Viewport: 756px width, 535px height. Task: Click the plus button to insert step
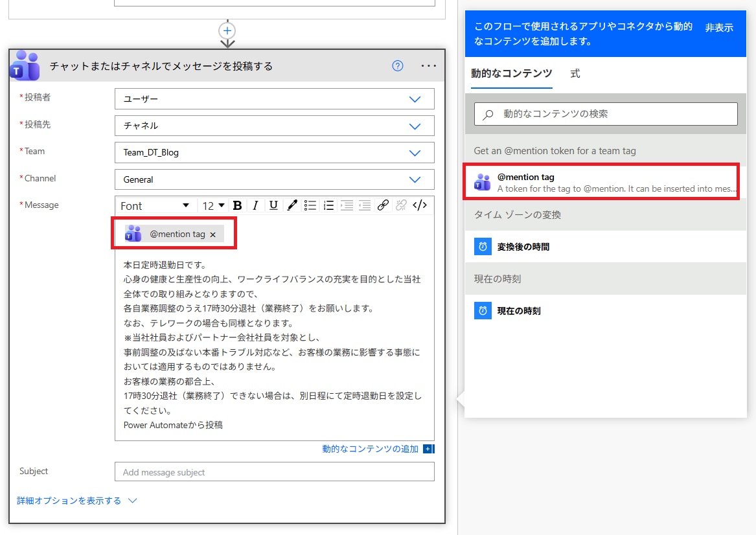point(227,30)
